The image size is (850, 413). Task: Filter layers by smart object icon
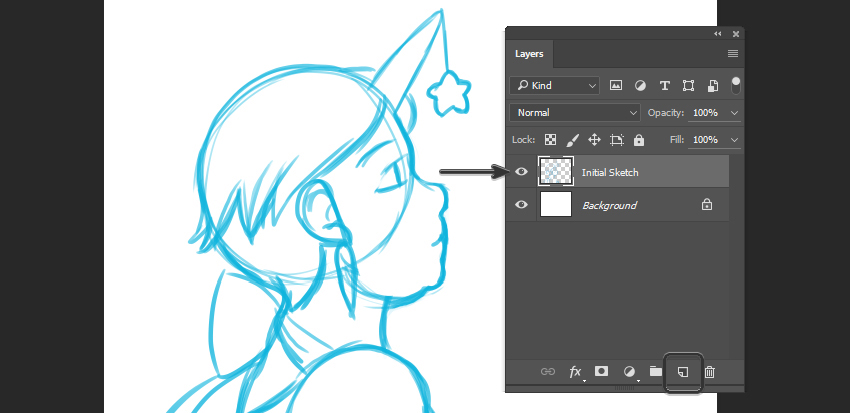tap(713, 85)
